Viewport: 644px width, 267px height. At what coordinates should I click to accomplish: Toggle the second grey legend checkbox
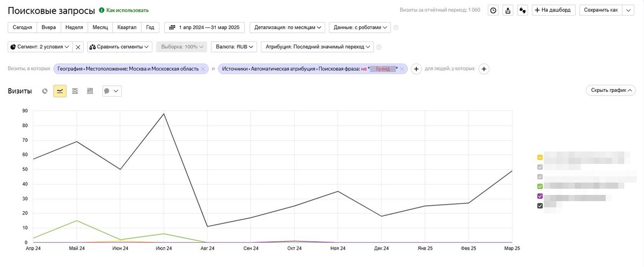click(540, 177)
